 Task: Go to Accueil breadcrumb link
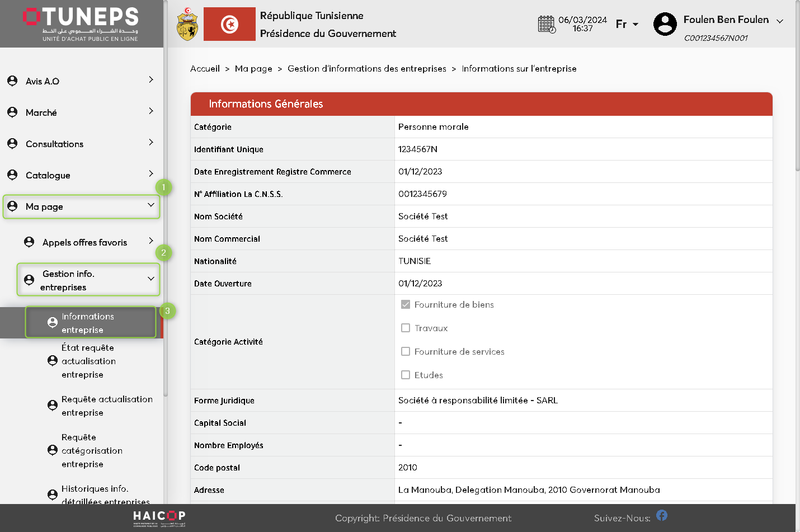(x=205, y=69)
